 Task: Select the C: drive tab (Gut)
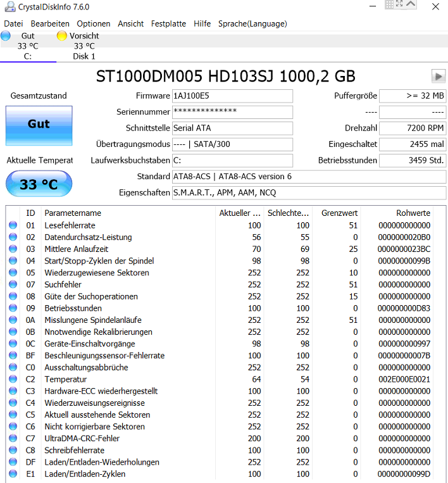[x=28, y=46]
